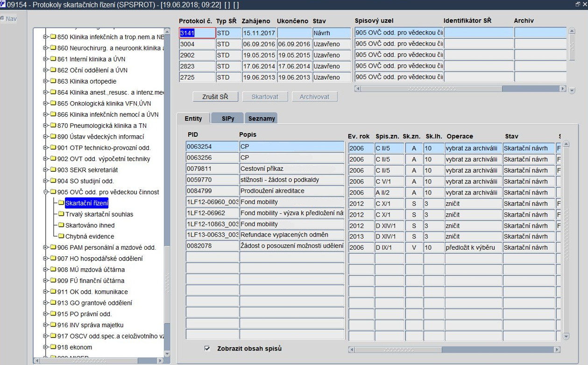The height and width of the screenshot is (365, 588).
Task: Expand 915 PO právní odd. node
Action: coord(46,314)
